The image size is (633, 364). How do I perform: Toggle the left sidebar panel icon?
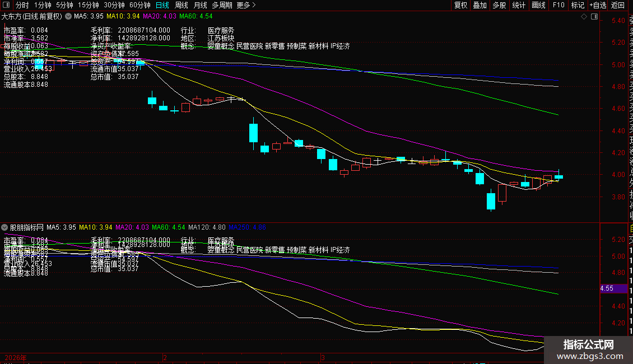click(6, 5)
